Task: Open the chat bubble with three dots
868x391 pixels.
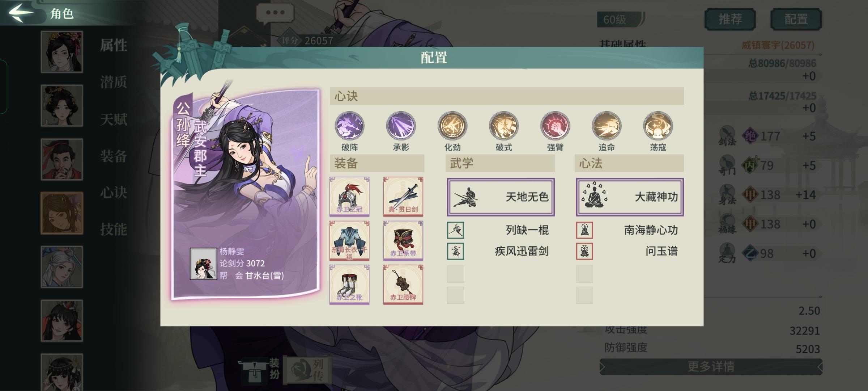Action: pyautogui.click(x=275, y=13)
